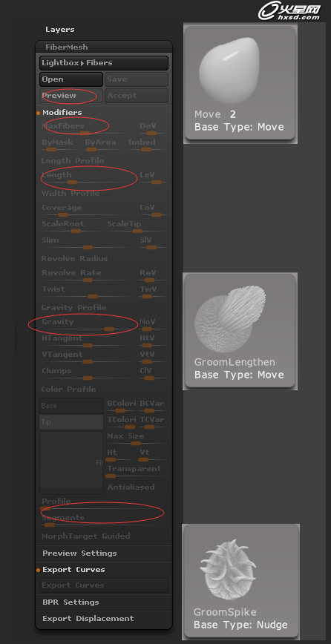Open Export Displacement section

click(88, 618)
